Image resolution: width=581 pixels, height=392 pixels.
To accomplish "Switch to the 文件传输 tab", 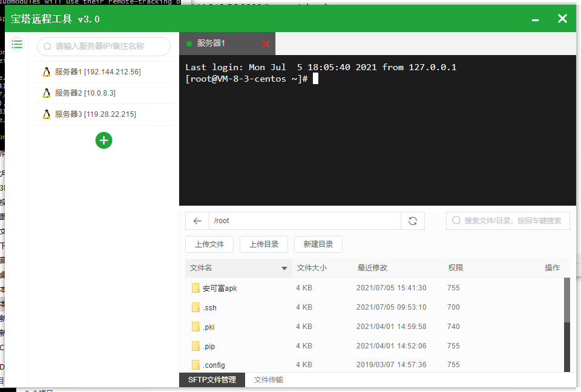I will click(269, 380).
